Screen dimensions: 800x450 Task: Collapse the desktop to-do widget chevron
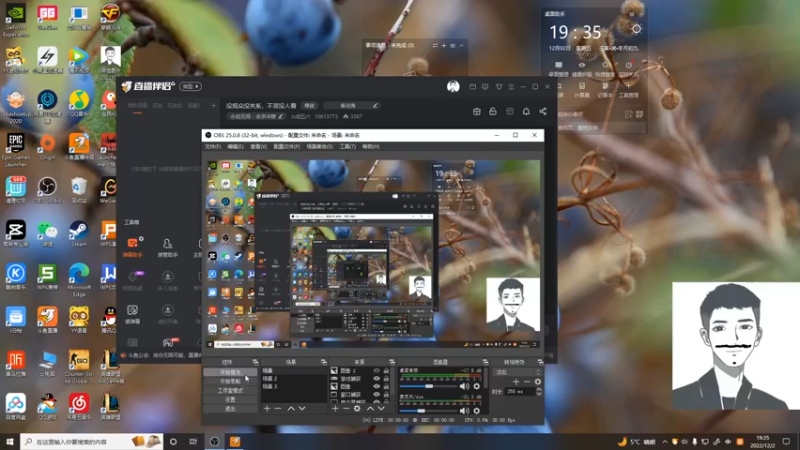(462, 46)
